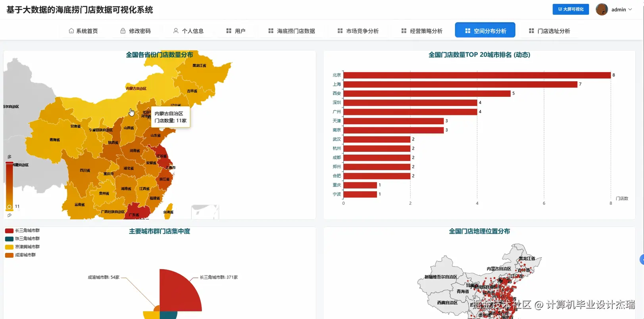Click the 合肥 bar in ranking chart

coord(377,176)
